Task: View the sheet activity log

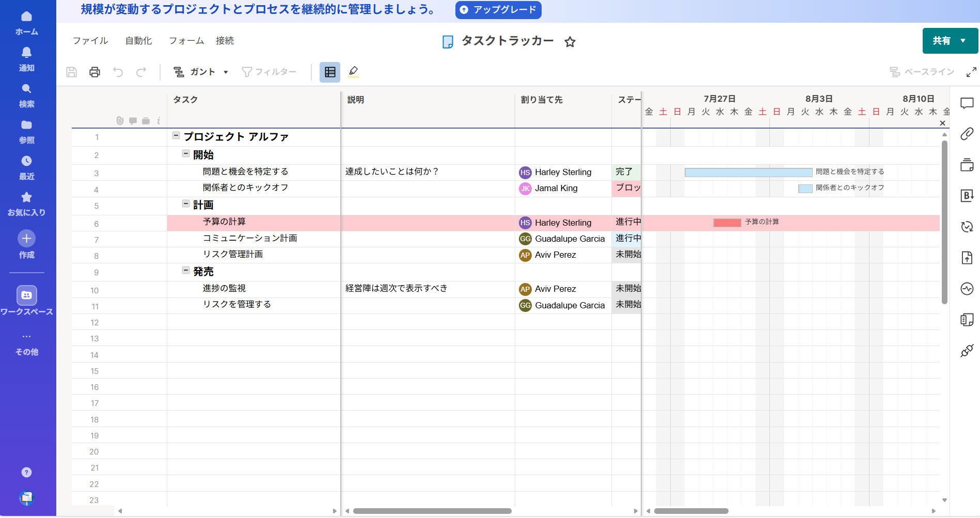Action: (x=968, y=289)
